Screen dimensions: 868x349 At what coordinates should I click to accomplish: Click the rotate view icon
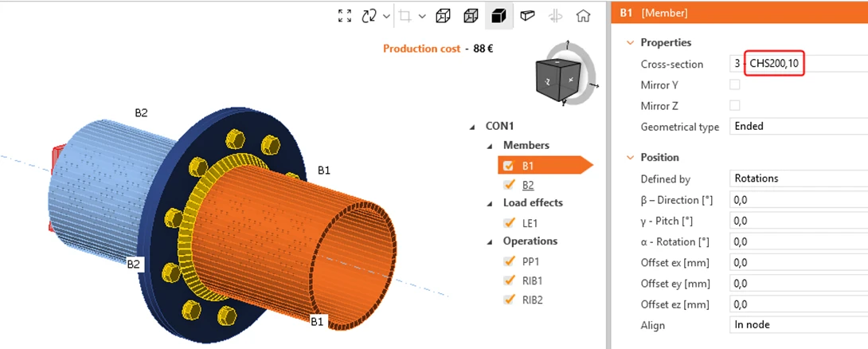coord(369,15)
